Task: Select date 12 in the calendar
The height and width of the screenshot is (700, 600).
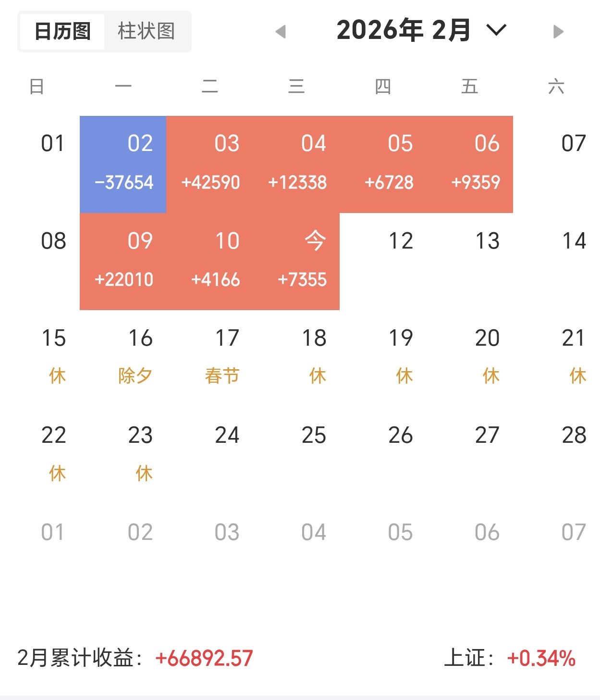Action: pos(401,241)
